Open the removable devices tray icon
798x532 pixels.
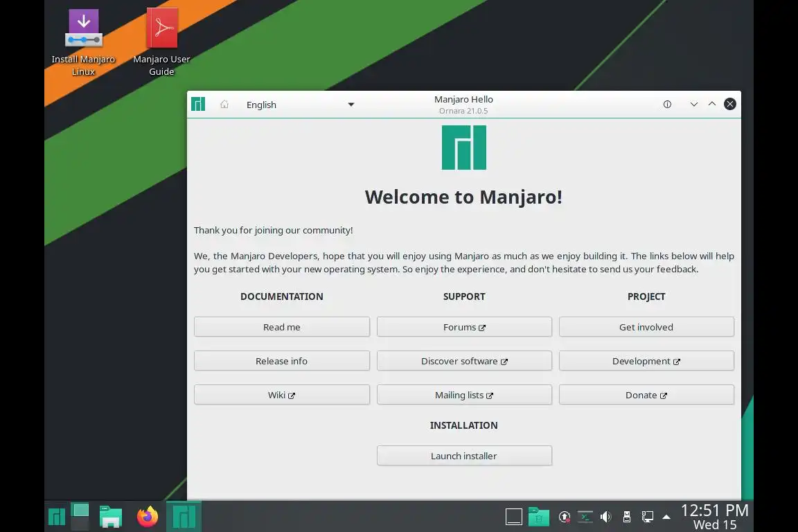pyautogui.click(x=627, y=517)
